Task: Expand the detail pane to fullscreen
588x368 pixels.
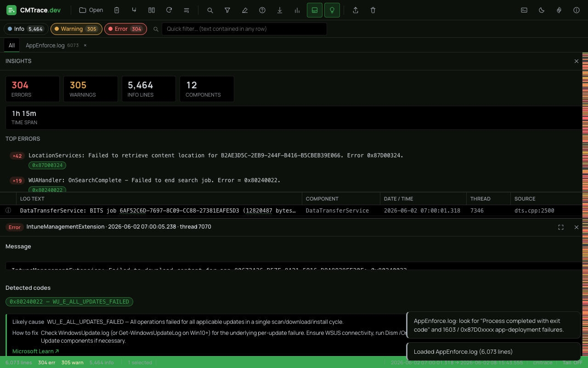Action: point(561,227)
